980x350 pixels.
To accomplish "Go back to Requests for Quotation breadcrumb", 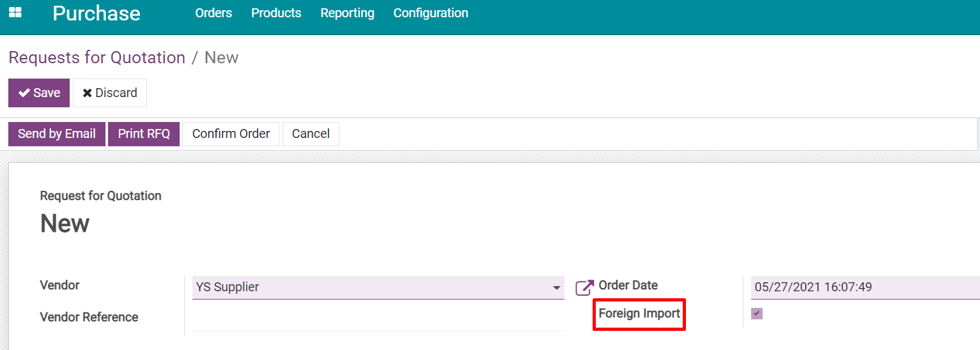I will pyautogui.click(x=97, y=57).
